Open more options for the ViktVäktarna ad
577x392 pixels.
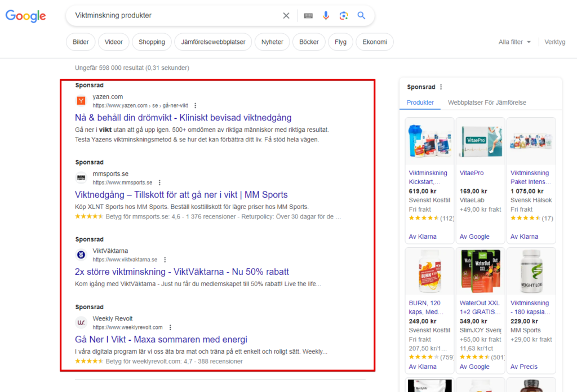tap(165, 260)
